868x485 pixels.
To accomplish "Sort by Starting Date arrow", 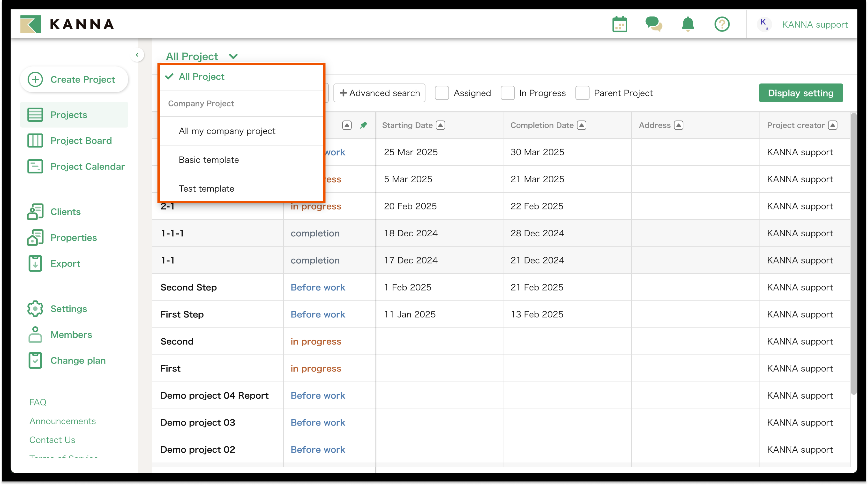I will (x=440, y=125).
